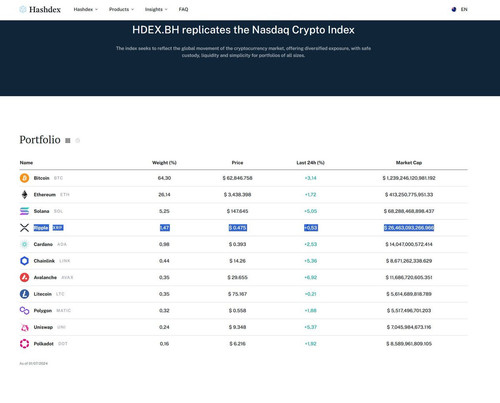The height and width of the screenshot is (403, 500).
Task: Click the flag icon beside EN
Action: [x=454, y=9]
